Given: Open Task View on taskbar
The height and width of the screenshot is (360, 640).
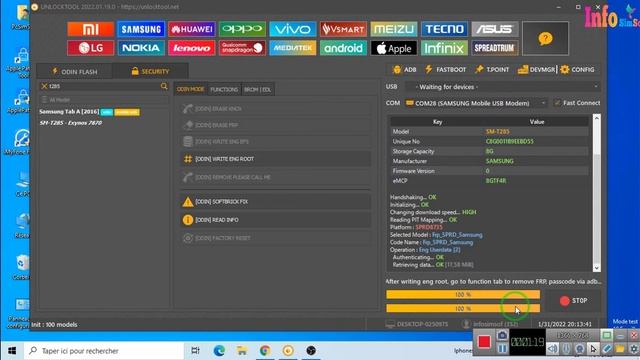Looking at the screenshot, I should [196, 351].
